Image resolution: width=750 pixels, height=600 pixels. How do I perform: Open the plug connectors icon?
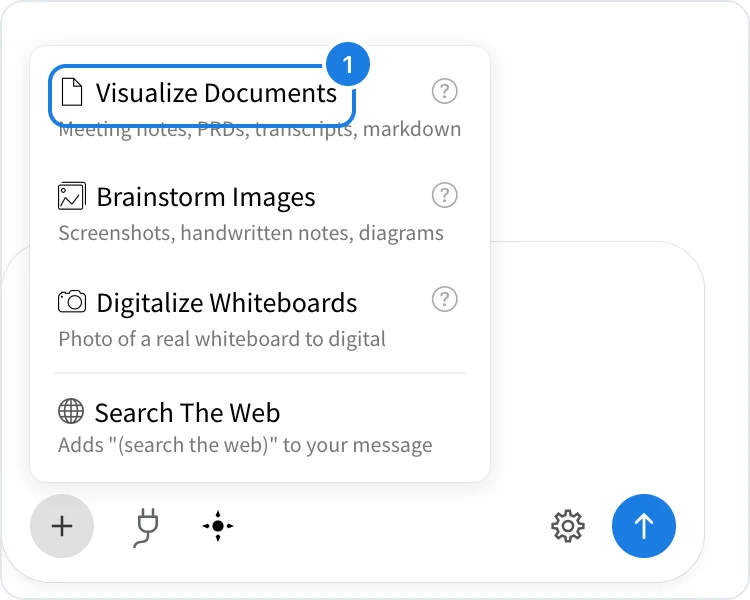[x=146, y=527]
